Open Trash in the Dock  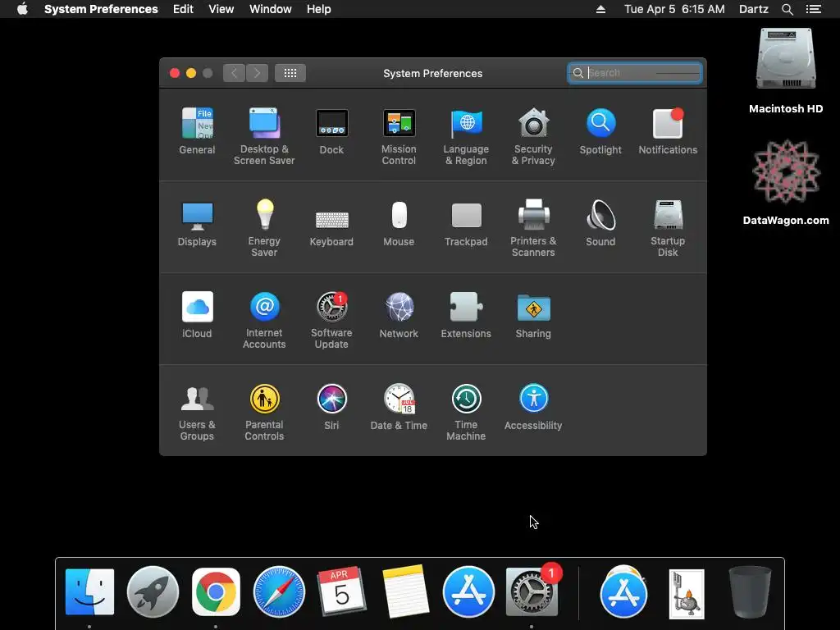pos(750,592)
